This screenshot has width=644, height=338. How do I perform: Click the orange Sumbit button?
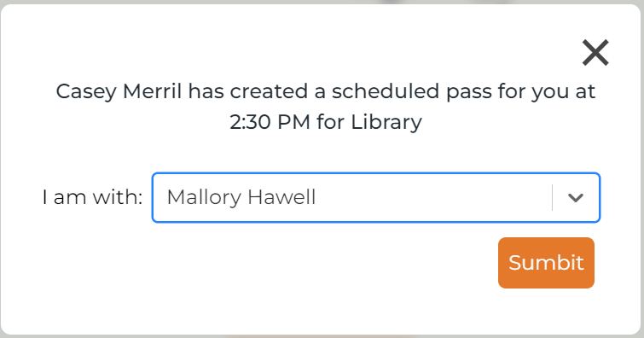[x=546, y=263]
